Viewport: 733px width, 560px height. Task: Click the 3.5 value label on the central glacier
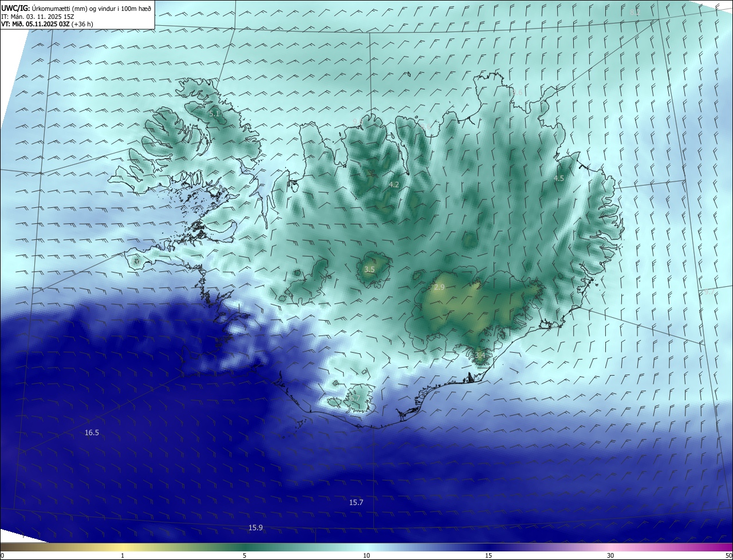click(369, 269)
